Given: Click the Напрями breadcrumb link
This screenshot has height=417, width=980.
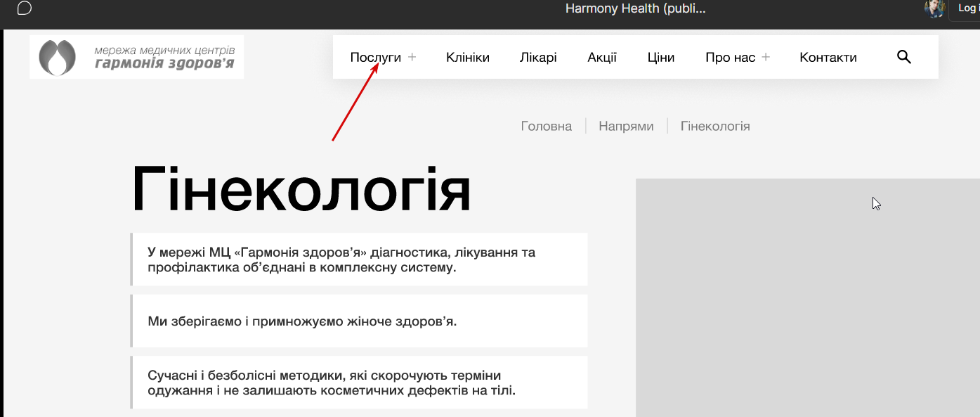Looking at the screenshot, I should click(626, 127).
